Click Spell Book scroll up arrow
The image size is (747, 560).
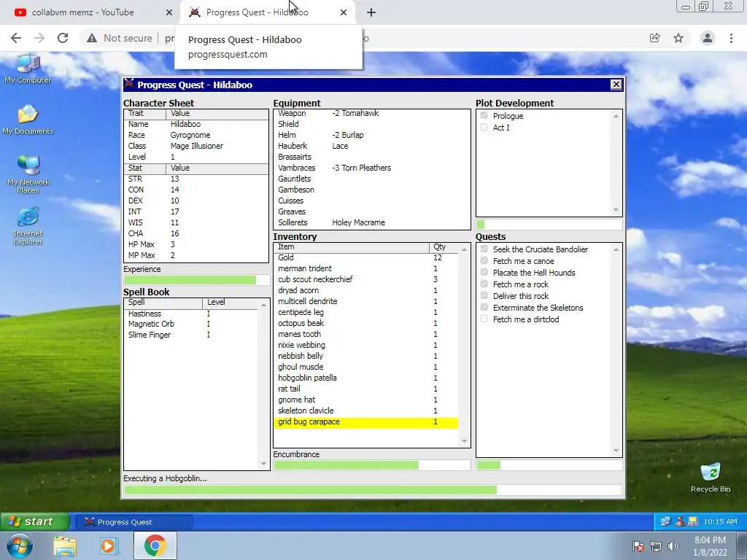(x=264, y=305)
